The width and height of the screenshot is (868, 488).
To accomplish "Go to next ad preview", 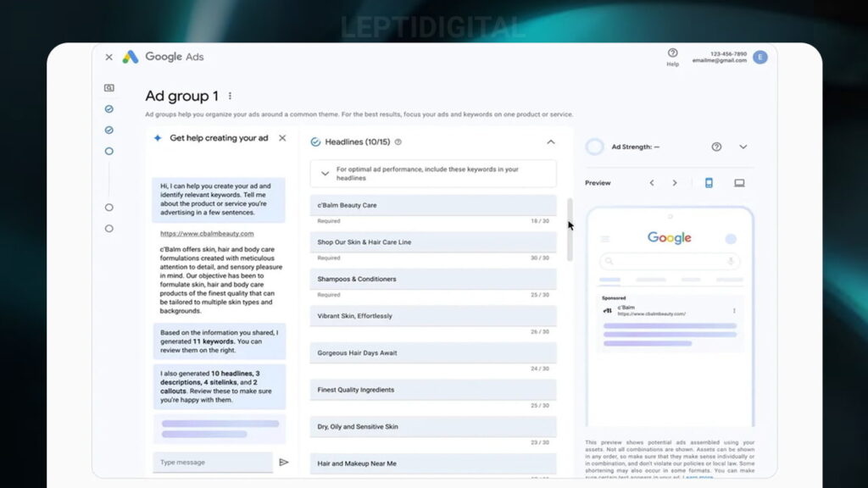I will click(674, 183).
